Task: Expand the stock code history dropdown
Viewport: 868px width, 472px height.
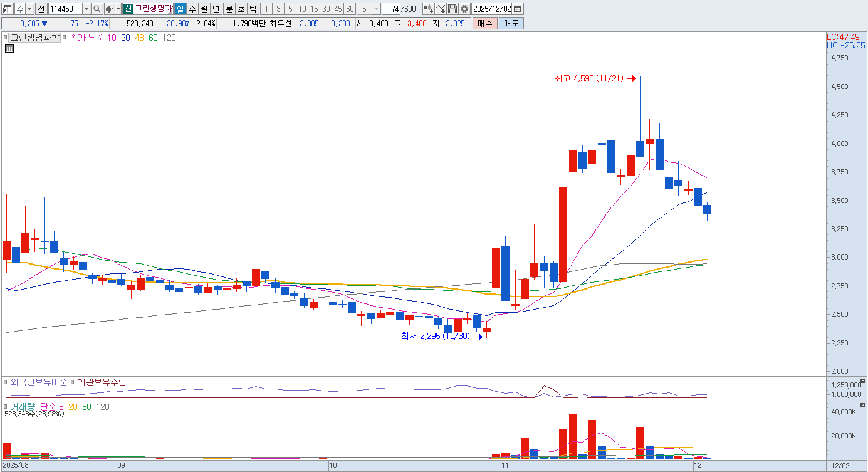Action: [x=86, y=9]
